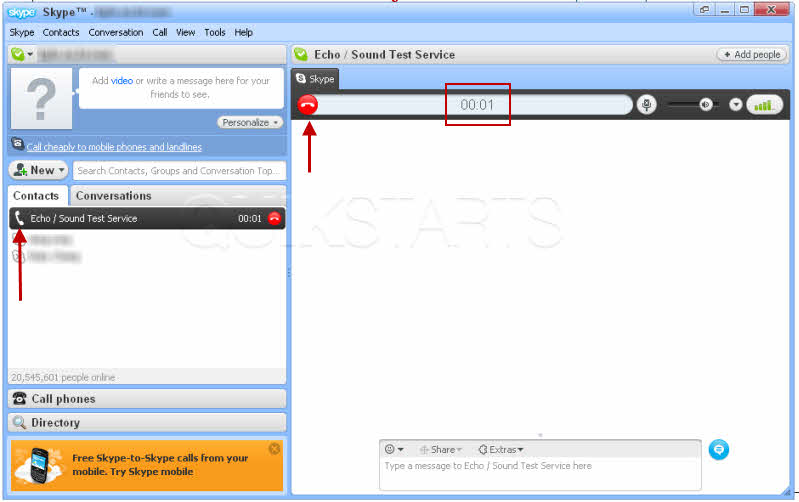Image resolution: width=799 pixels, height=502 pixels.
Task: Open the Share dropdown
Action: tap(441, 450)
